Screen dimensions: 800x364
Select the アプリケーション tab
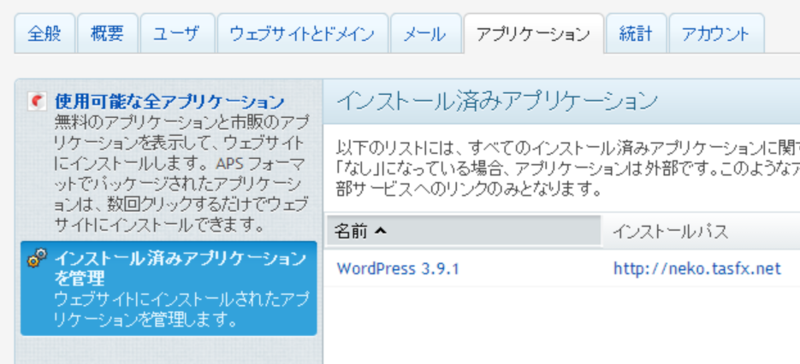pos(533,34)
